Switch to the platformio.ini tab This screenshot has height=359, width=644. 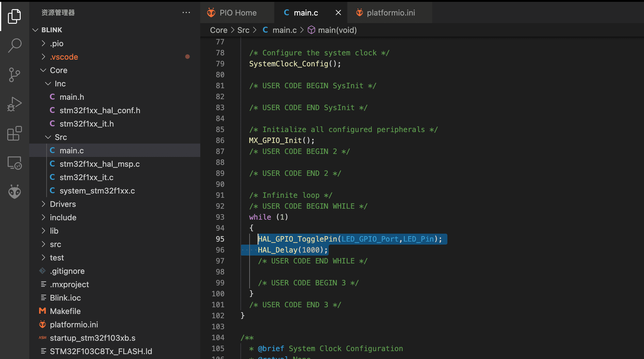[x=390, y=13]
